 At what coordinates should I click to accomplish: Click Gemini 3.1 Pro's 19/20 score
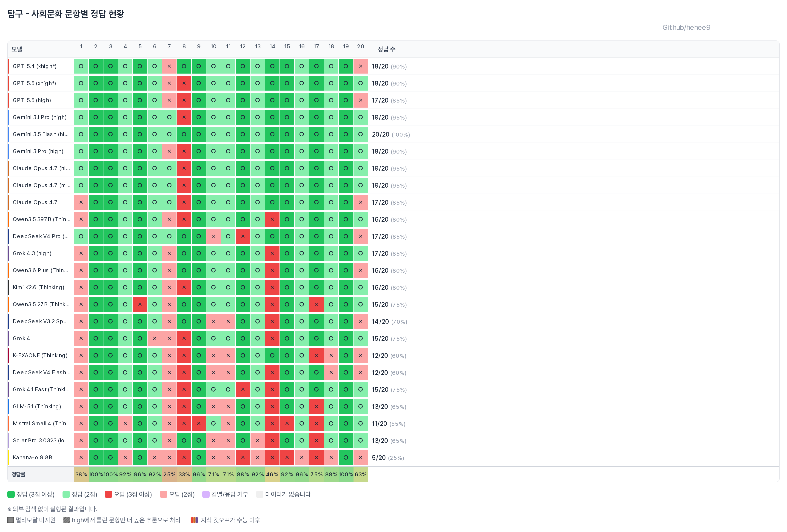(x=389, y=117)
